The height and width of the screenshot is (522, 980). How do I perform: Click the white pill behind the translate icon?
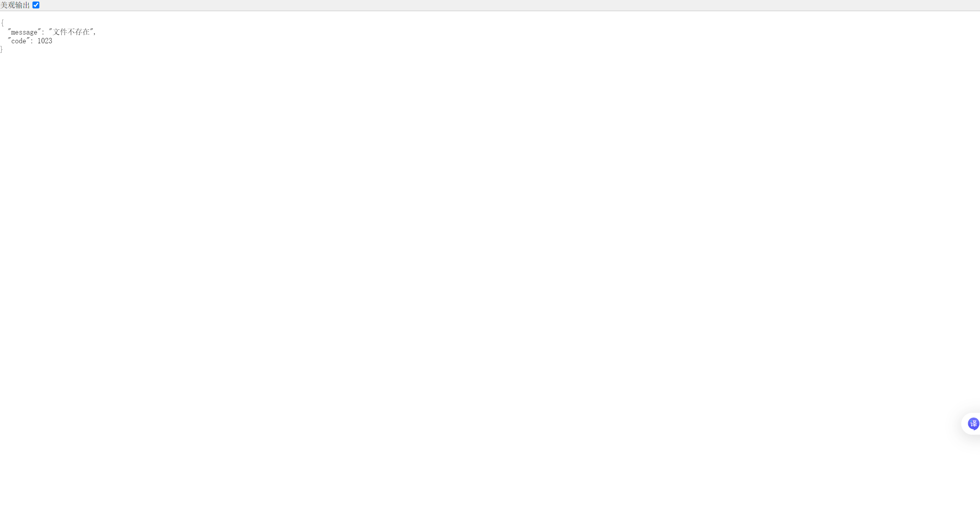pyautogui.click(x=971, y=424)
